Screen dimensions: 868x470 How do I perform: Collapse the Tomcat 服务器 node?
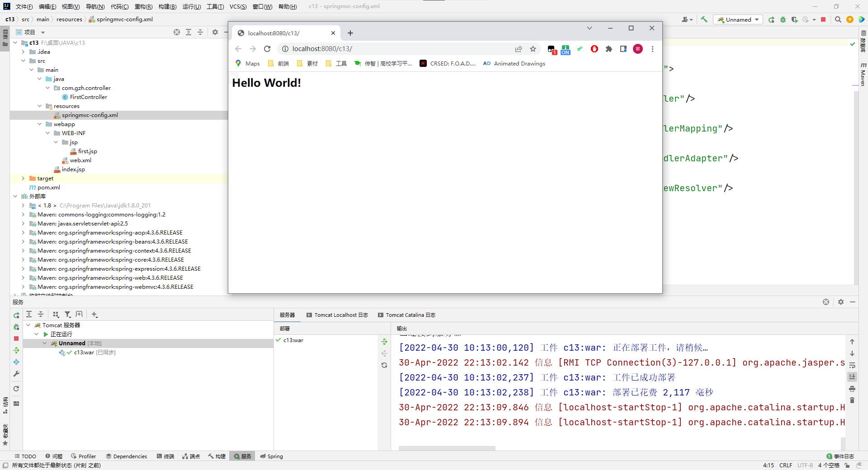(28, 325)
